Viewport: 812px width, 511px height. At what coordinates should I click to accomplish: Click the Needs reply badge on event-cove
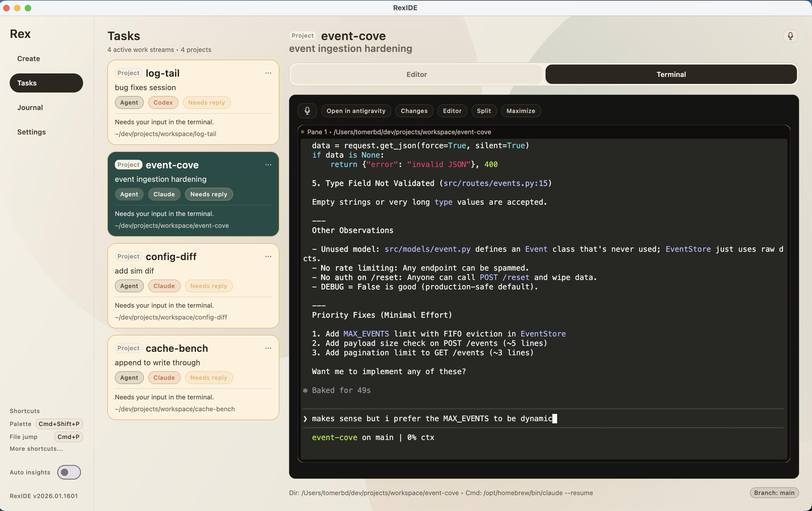click(x=208, y=194)
